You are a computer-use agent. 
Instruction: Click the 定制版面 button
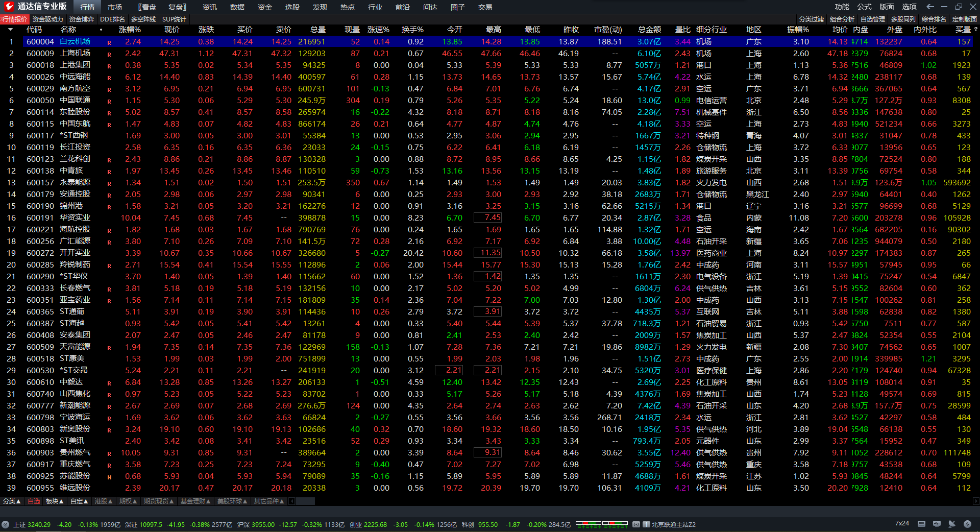pos(965,19)
